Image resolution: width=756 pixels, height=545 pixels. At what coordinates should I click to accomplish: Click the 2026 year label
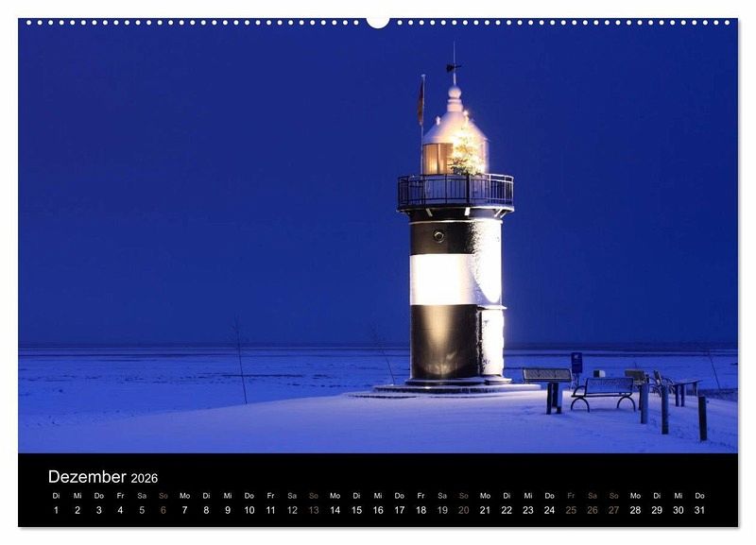tap(145, 479)
